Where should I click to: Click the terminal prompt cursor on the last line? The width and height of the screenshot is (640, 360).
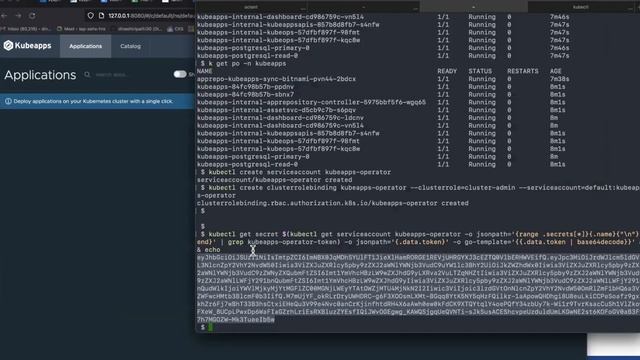click(x=211, y=327)
